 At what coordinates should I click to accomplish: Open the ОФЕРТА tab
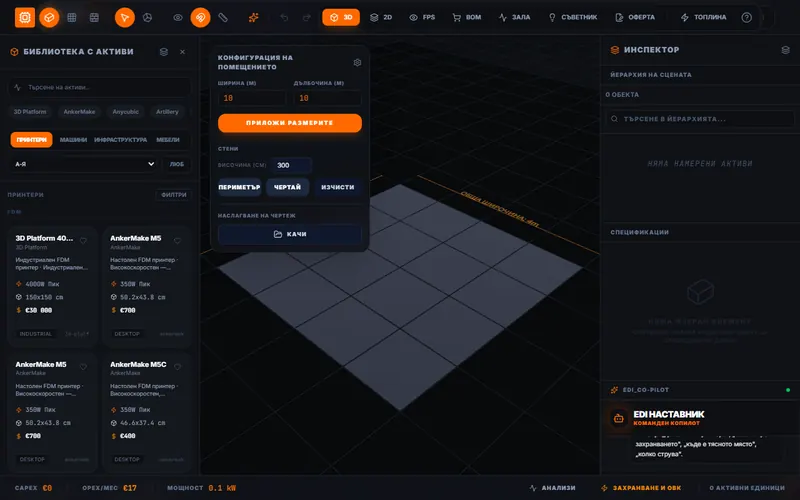635,17
